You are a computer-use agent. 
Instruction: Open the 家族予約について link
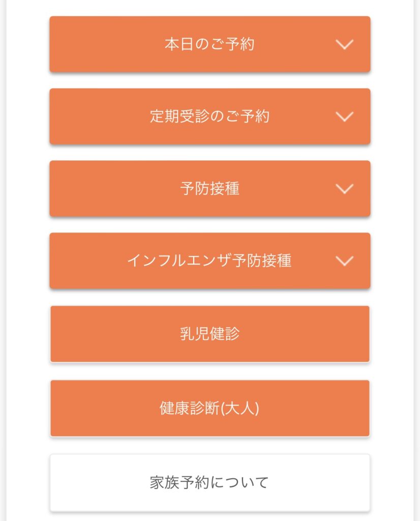point(209,482)
